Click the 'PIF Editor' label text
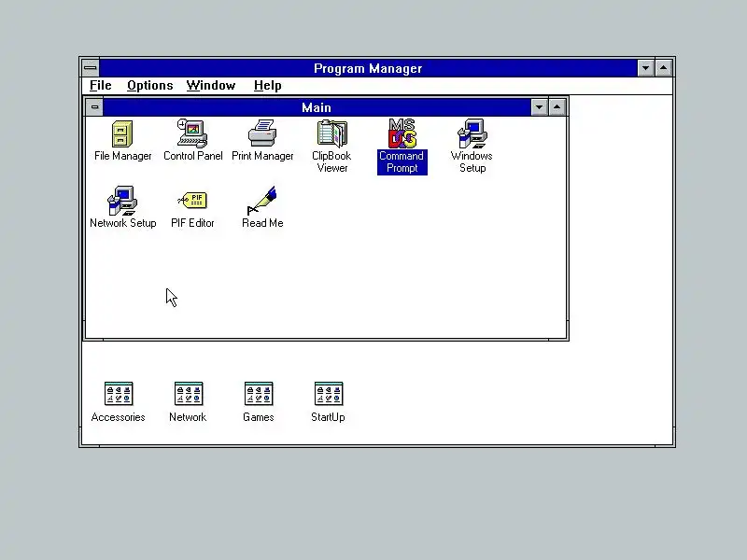 [192, 223]
